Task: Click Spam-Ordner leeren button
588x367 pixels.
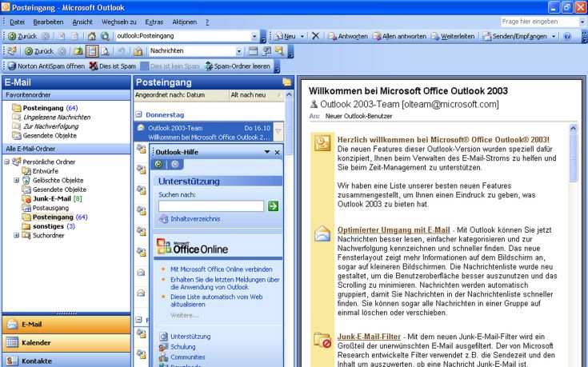Action: tap(238, 66)
